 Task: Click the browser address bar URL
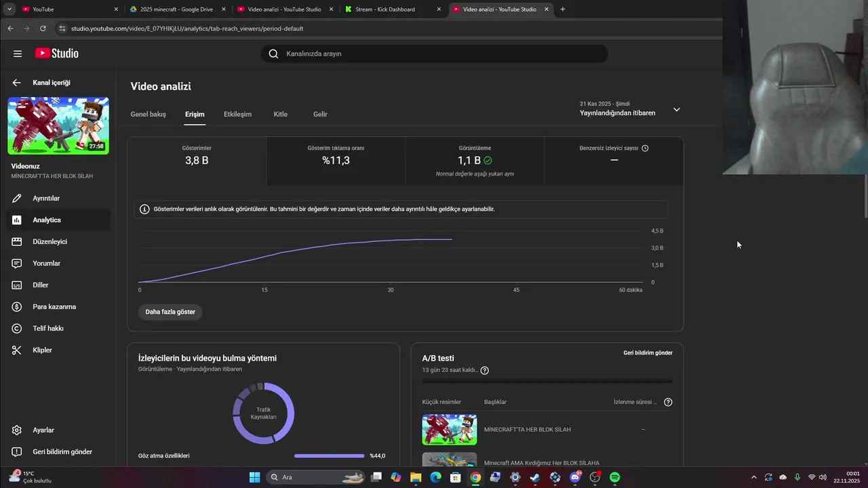187,28
